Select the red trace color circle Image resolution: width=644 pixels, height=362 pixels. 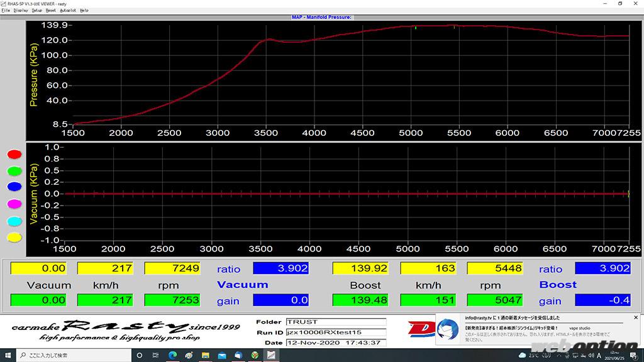pyautogui.click(x=14, y=155)
